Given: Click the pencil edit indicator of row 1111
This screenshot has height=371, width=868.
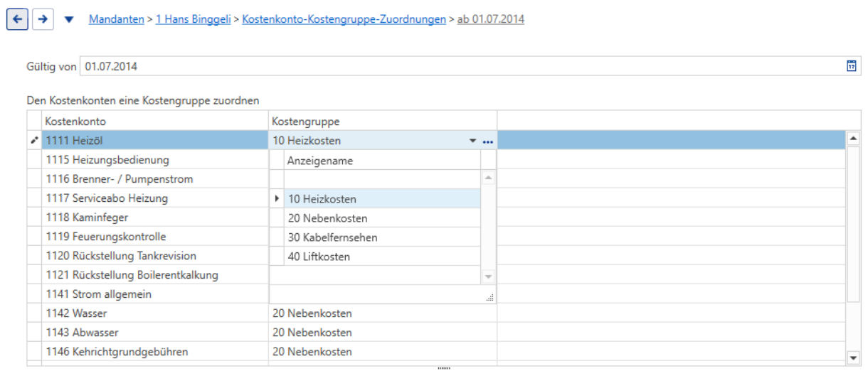Looking at the screenshot, I should pos(34,141).
